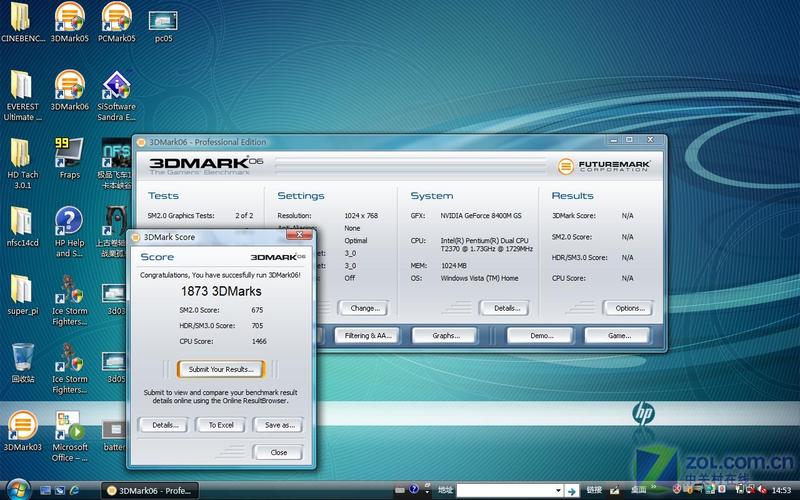800x500 pixels.
Task: Open the Graphs button
Action: click(445, 335)
